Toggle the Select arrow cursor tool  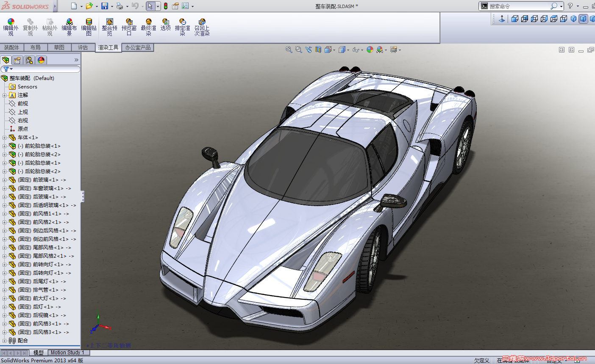[x=150, y=6]
